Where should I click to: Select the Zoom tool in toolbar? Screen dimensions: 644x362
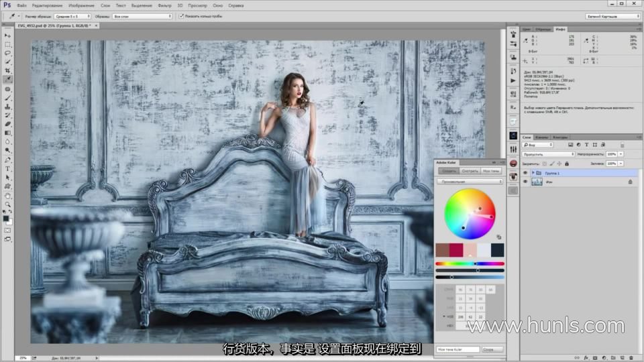pos(8,204)
